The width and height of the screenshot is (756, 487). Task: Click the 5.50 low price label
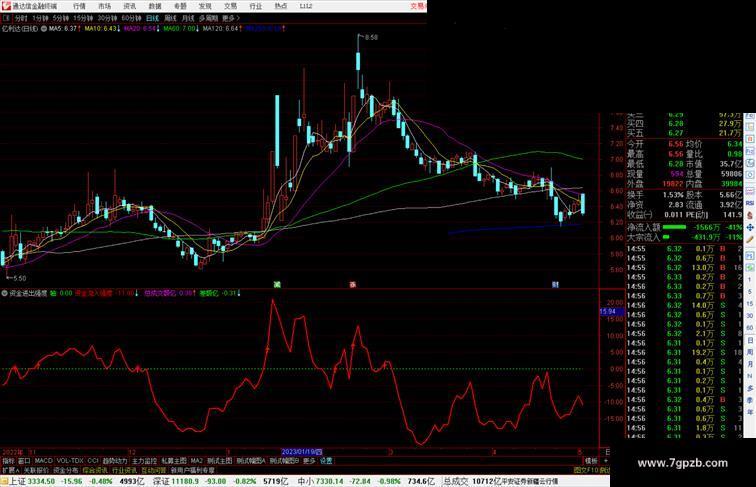click(20, 278)
